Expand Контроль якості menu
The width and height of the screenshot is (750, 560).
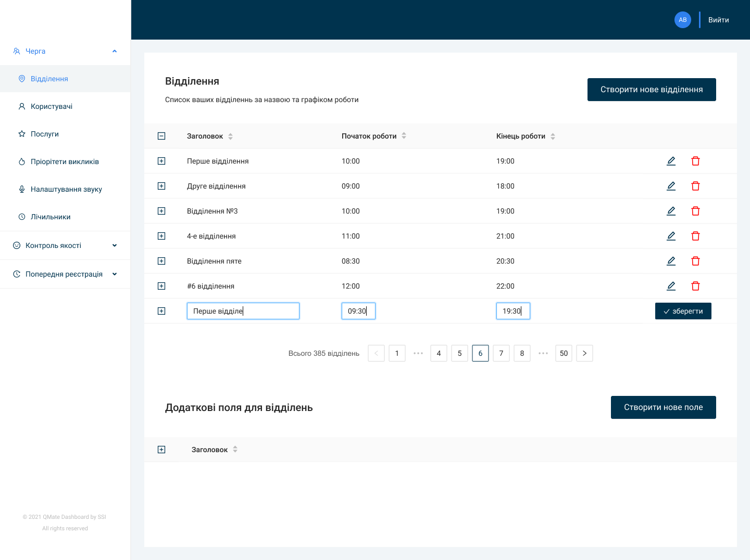[115, 245]
